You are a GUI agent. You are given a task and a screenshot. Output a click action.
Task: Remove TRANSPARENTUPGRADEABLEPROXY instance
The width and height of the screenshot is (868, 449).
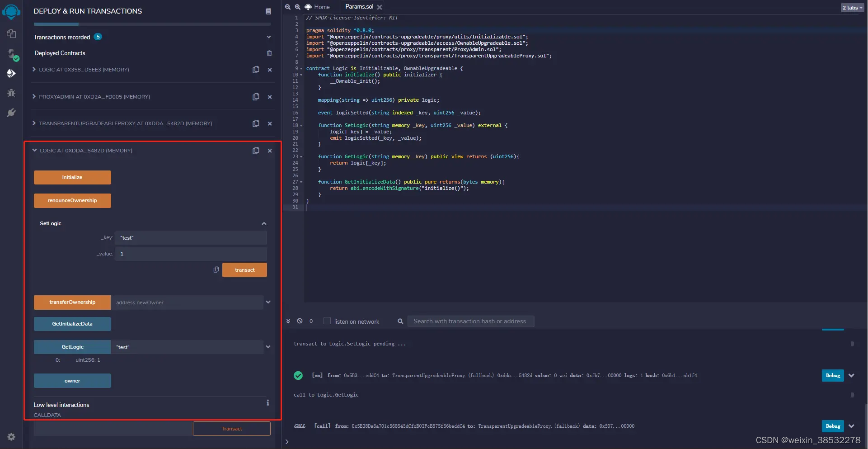pos(270,123)
